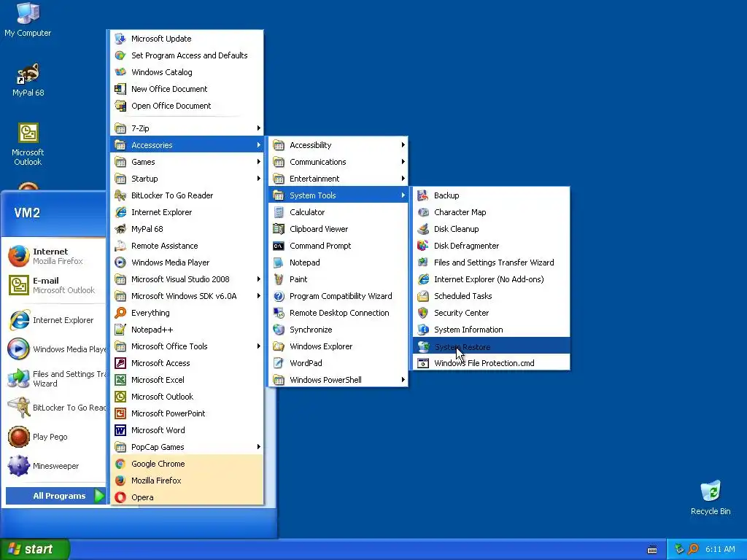Open Communications folder entry

click(x=338, y=162)
